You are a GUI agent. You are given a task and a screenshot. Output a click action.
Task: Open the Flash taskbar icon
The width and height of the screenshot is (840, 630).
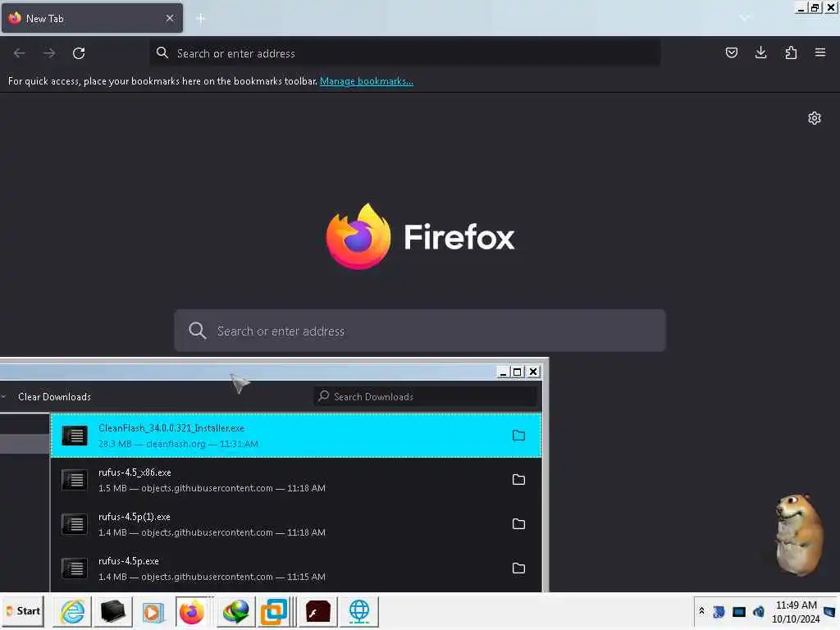317,611
